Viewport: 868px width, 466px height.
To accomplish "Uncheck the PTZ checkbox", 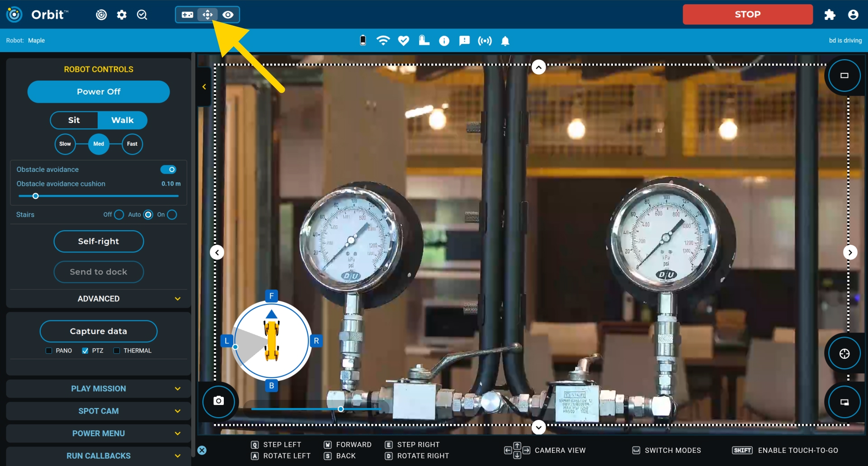I will point(85,351).
